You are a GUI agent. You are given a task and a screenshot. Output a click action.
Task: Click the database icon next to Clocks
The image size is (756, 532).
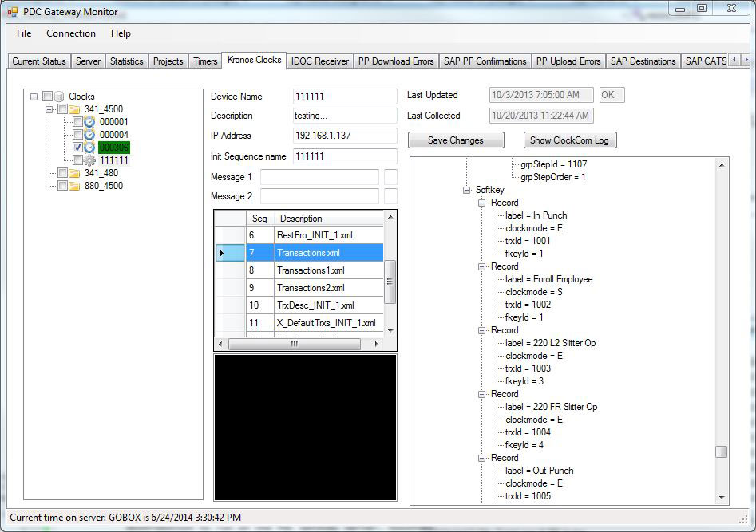pyautogui.click(x=59, y=97)
